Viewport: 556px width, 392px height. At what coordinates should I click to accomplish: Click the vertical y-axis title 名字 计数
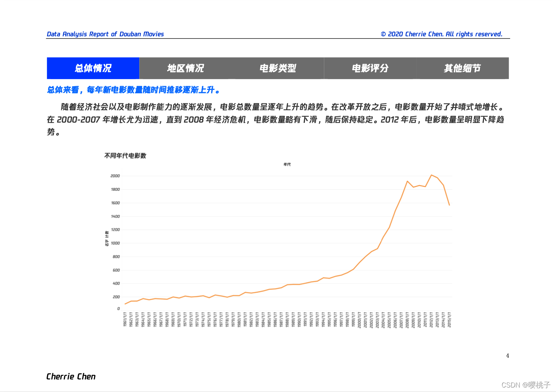coord(107,239)
